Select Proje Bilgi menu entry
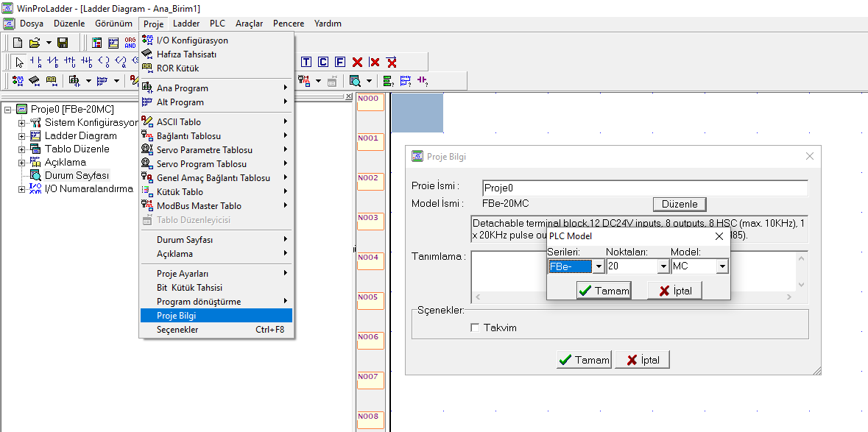 pyautogui.click(x=216, y=316)
